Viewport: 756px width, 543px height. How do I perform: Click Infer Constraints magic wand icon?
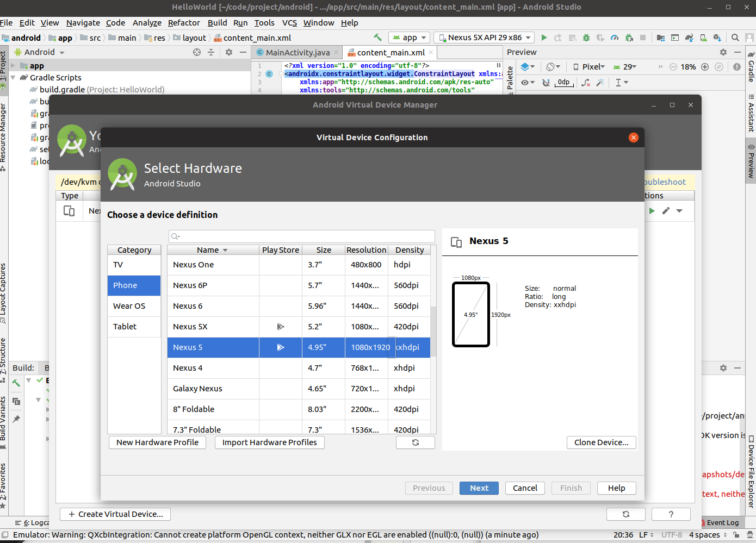[600, 83]
